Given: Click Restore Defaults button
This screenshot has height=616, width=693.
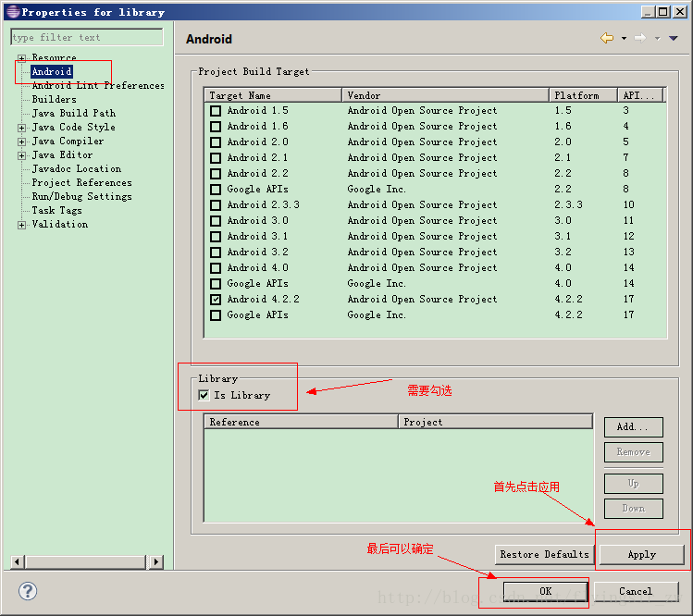Looking at the screenshot, I should [x=544, y=555].
